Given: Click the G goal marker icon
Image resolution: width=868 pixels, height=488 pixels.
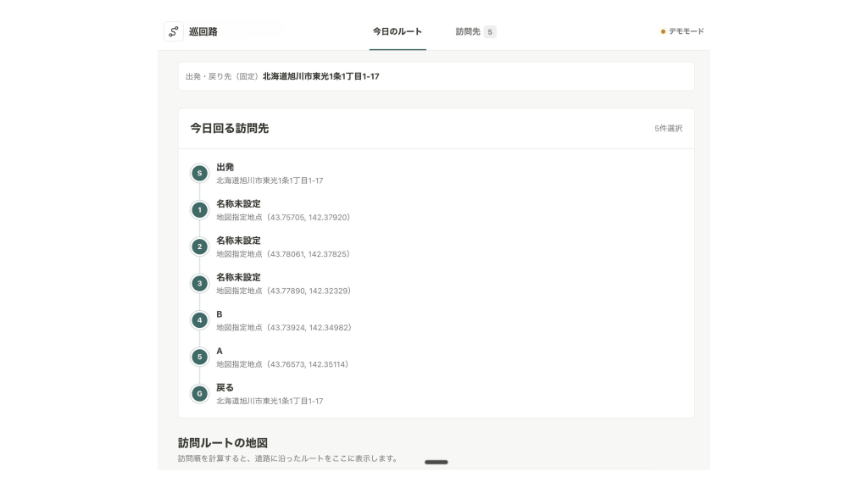Looking at the screenshot, I should tap(200, 393).
